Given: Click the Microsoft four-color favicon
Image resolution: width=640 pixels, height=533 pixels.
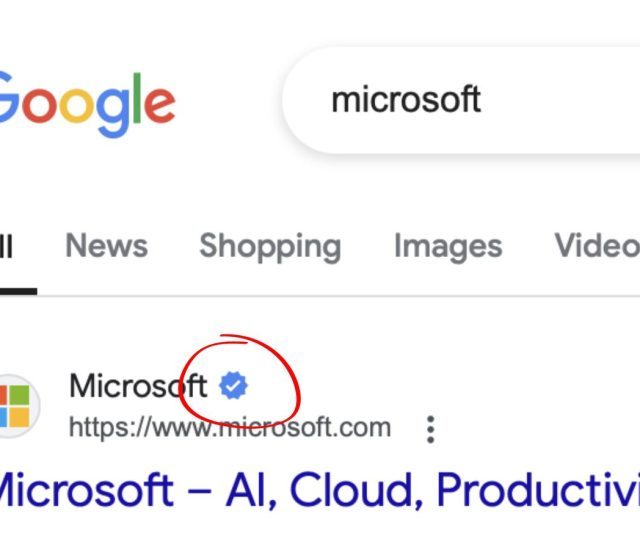Looking at the screenshot, I should coord(15,406).
